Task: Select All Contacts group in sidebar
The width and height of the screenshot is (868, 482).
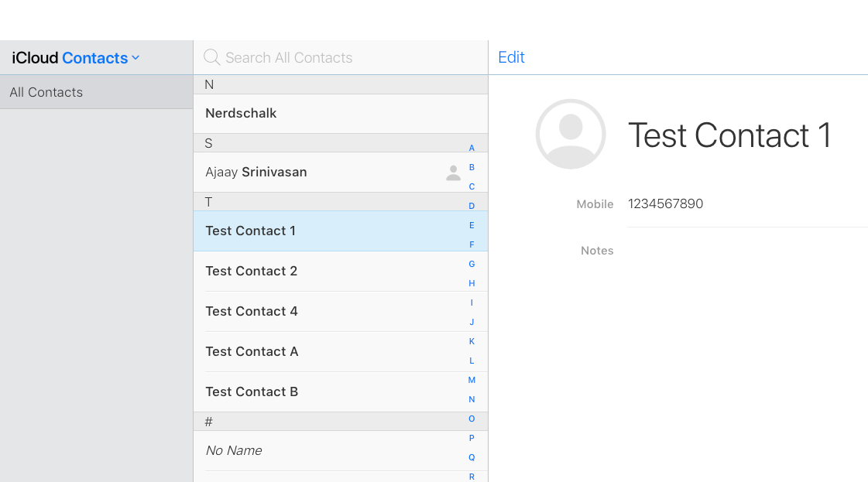Action: (x=46, y=92)
